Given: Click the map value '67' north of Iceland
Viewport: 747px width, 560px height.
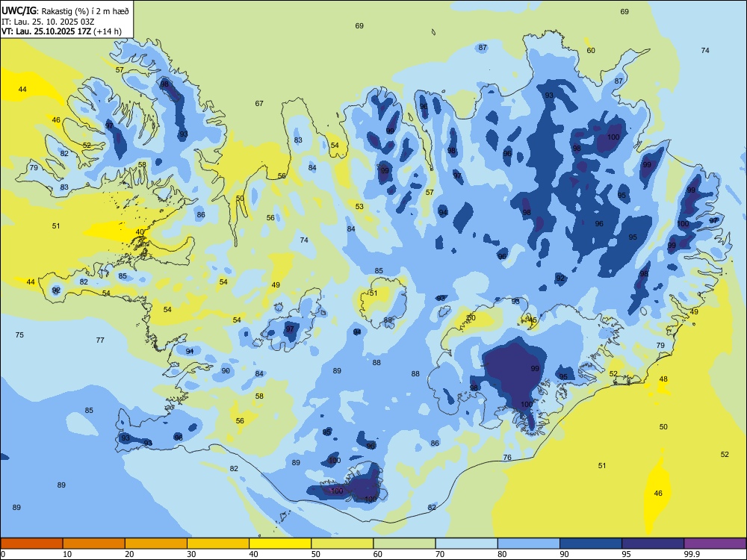Looking at the screenshot, I should pos(259,103).
